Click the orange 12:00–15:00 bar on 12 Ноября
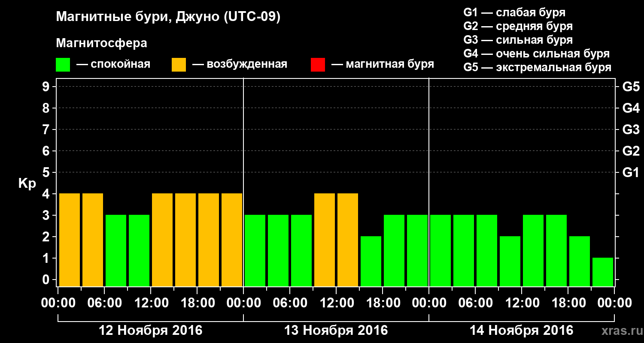 pyautogui.click(x=162, y=240)
